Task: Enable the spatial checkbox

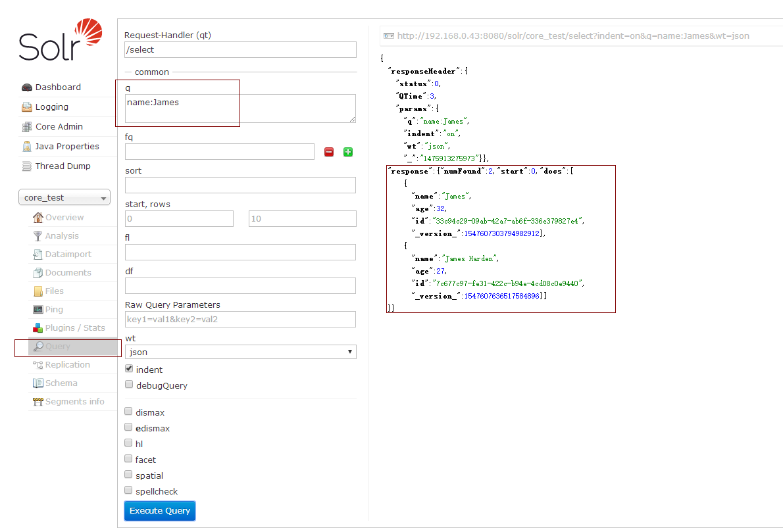Action: coord(128,475)
